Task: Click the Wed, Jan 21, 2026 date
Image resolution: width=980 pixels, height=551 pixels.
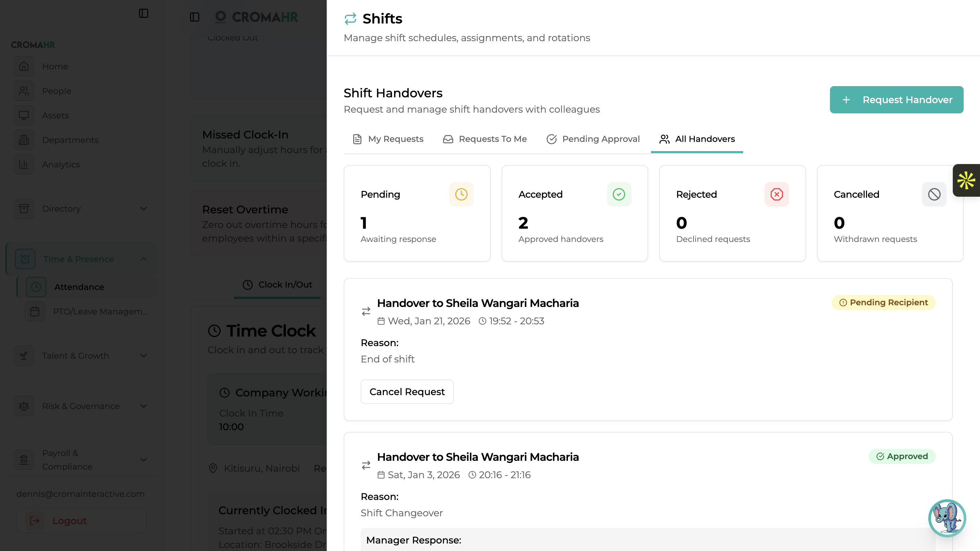Action: 429,321
